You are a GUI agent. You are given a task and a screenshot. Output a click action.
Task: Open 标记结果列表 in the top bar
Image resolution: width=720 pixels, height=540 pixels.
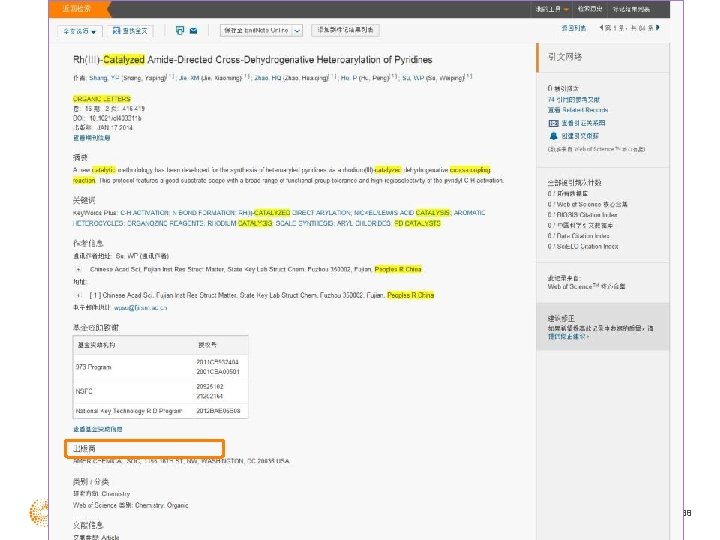tap(631, 9)
